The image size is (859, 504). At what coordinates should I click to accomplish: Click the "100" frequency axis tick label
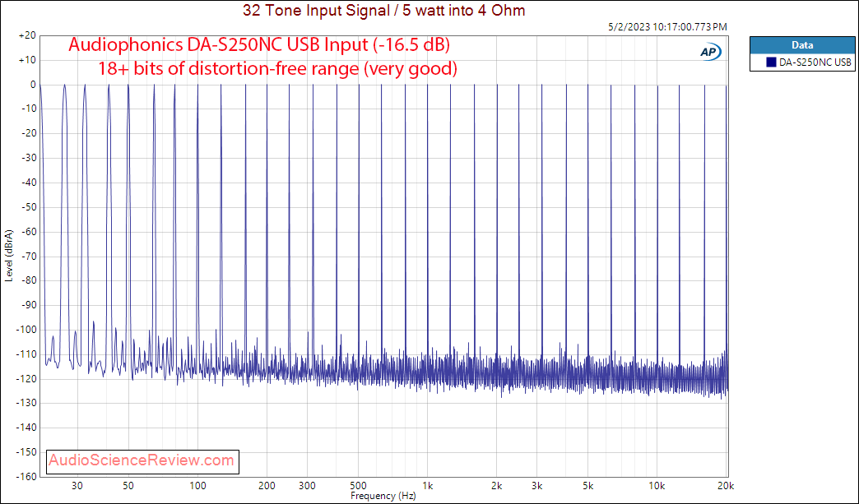coord(197,485)
